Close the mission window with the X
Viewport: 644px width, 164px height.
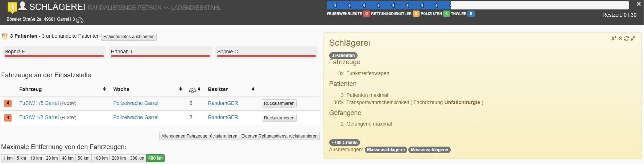[639, 4]
